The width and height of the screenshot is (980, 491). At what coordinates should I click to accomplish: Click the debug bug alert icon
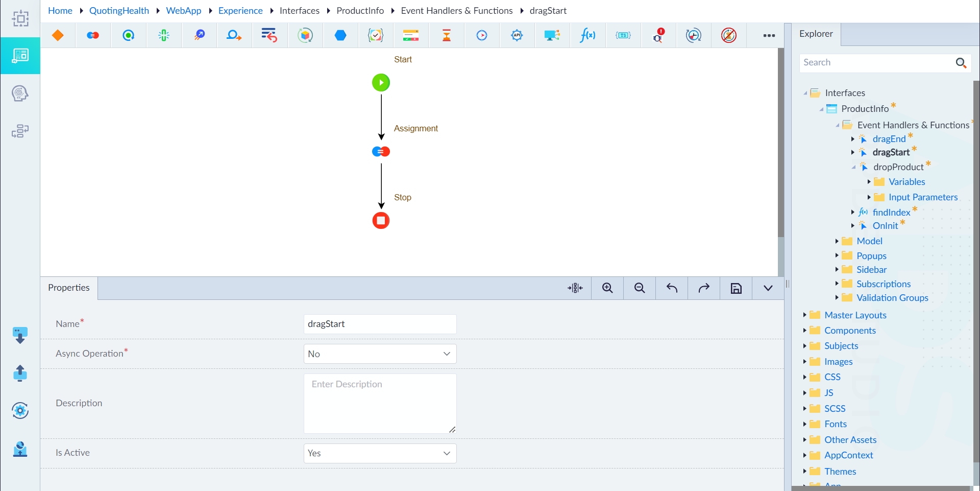coord(658,35)
